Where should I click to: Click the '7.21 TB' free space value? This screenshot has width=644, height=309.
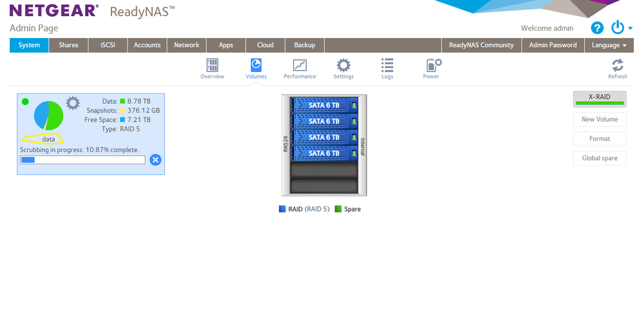(x=139, y=120)
